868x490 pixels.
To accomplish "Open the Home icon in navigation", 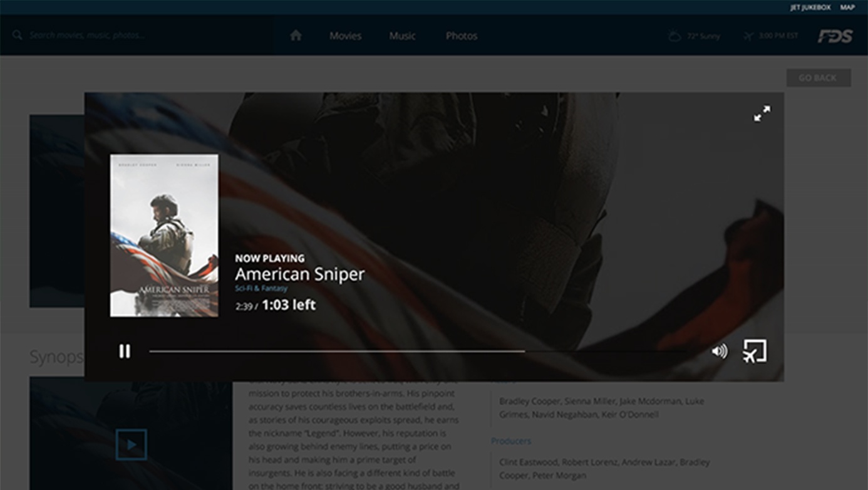I will click(296, 36).
